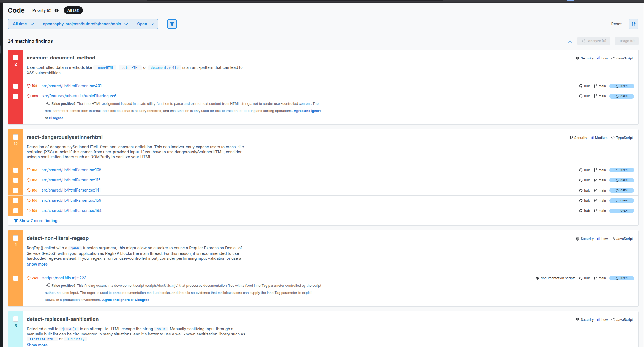Select all insecure-document-method findings checkbox

point(16,58)
